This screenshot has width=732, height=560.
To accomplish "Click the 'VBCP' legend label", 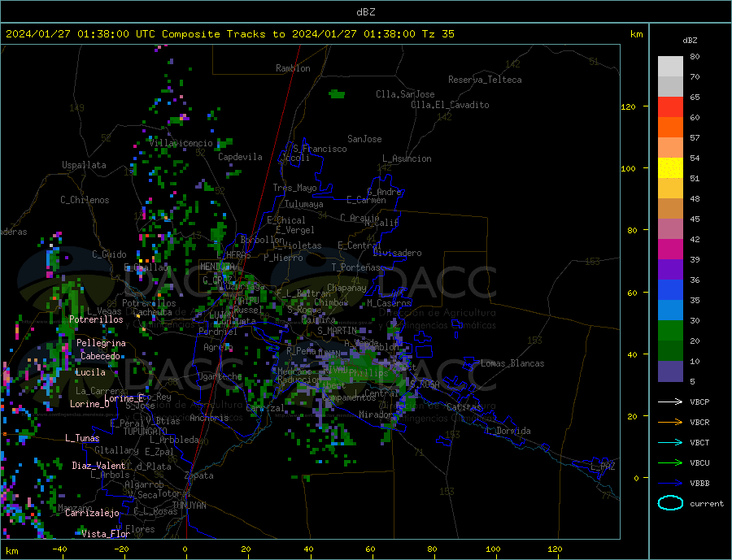I will click(x=699, y=402).
